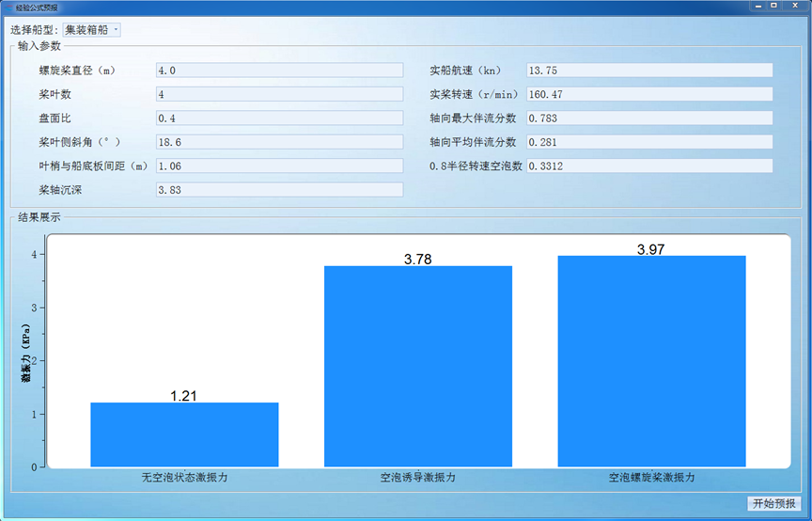Click the 空泡诱导激振力 bar showing 3.78
The image size is (812, 521).
point(418,367)
